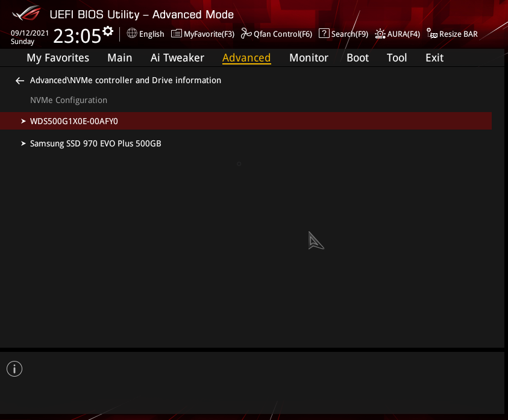
Task: Open Qfan Control settings
Action: pos(277,34)
